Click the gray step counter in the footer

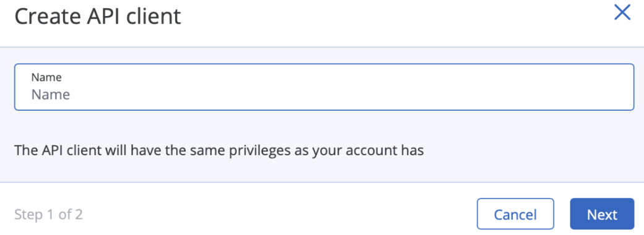48,214
